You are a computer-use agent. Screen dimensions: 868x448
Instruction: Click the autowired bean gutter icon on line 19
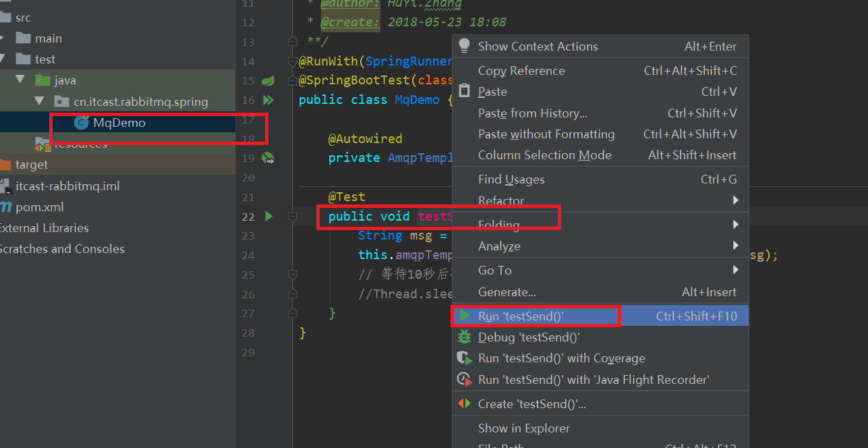point(268,158)
